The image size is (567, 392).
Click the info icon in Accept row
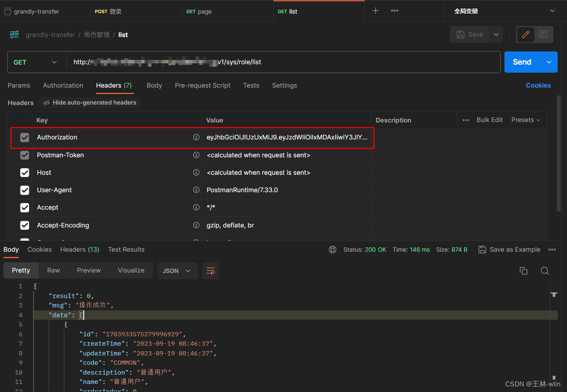[196, 207]
